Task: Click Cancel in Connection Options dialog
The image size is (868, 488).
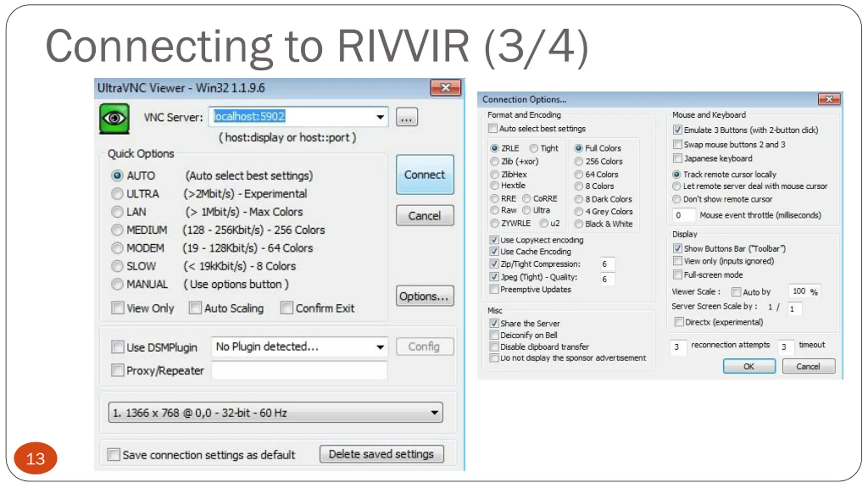Action: coord(809,366)
